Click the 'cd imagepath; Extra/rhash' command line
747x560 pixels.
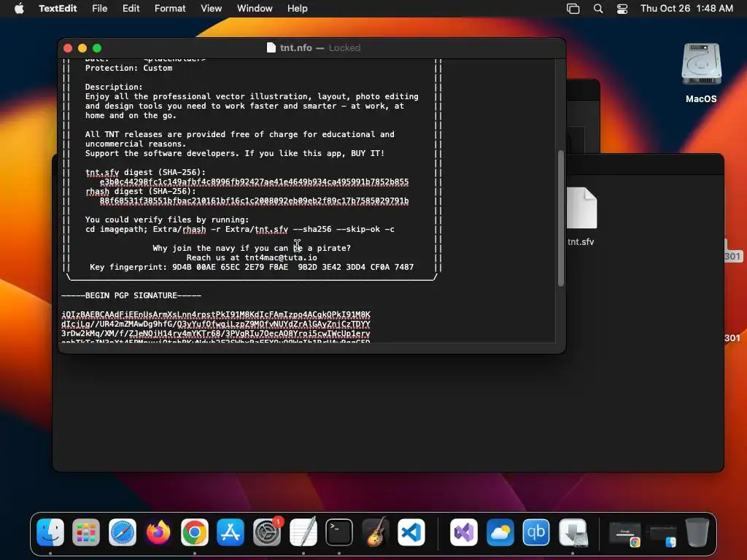[x=239, y=229]
